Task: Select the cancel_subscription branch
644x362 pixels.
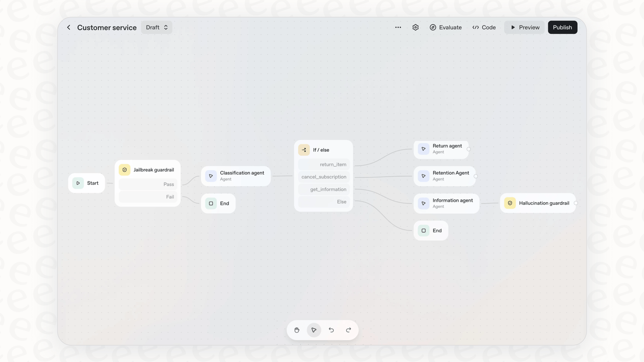Action: click(324, 177)
